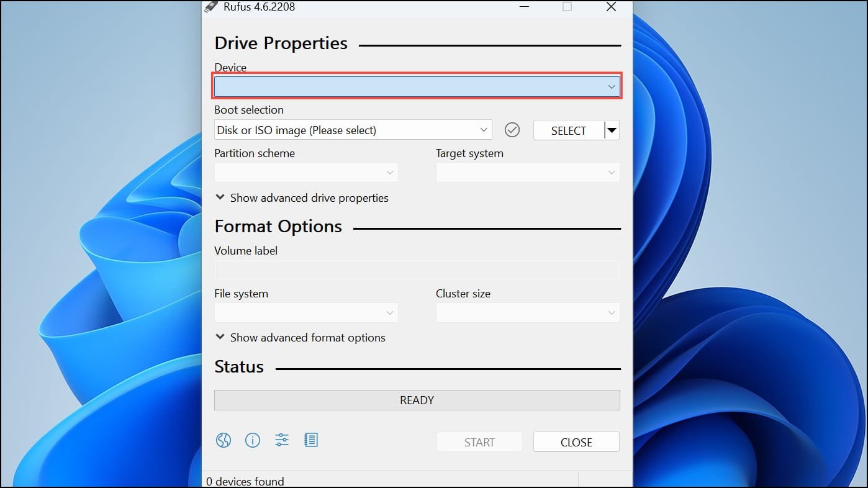Open the Boot selection dropdown
Viewport: 868px width, 488px height.
point(353,130)
